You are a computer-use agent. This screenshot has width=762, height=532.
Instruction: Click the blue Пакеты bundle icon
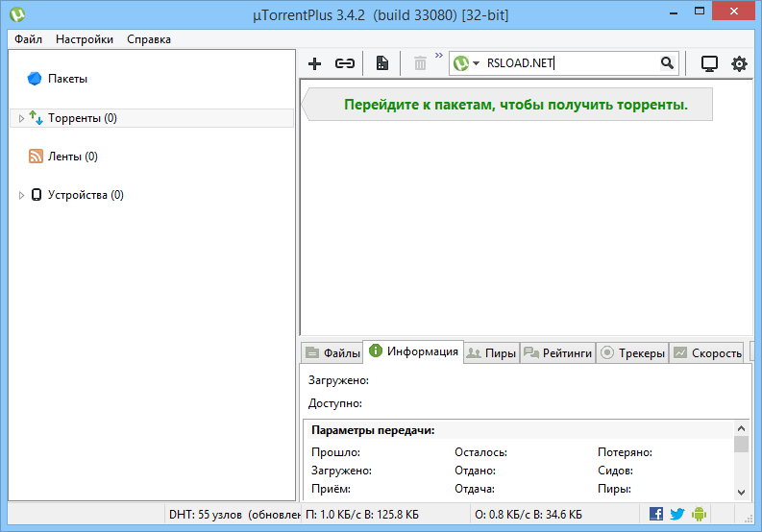click(x=35, y=78)
